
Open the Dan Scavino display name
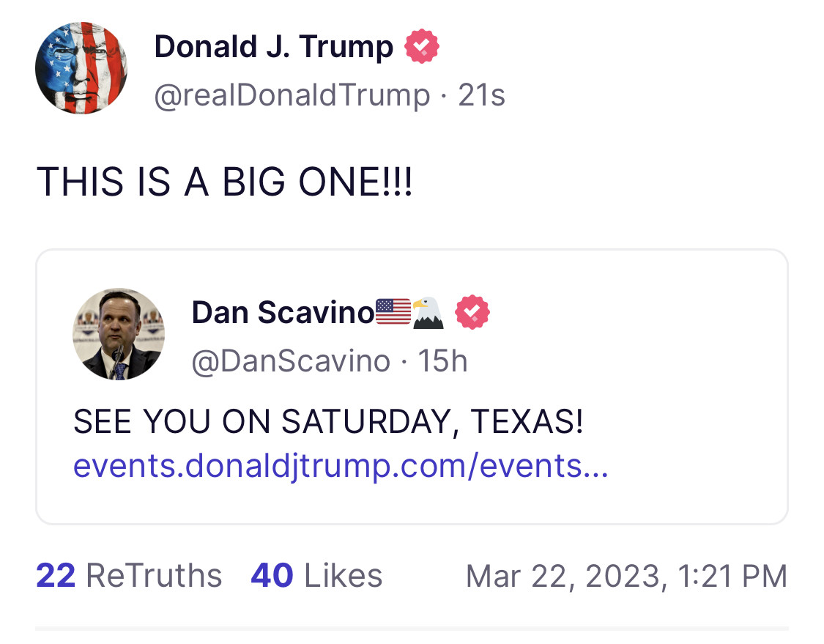point(283,313)
